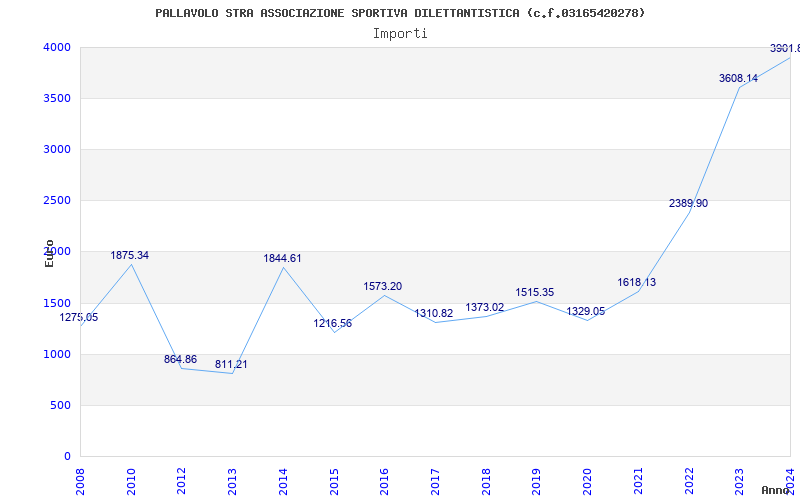The height and width of the screenshot is (500, 800).
Task: Click the 2024 x-axis year label
Action: (789, 479)
